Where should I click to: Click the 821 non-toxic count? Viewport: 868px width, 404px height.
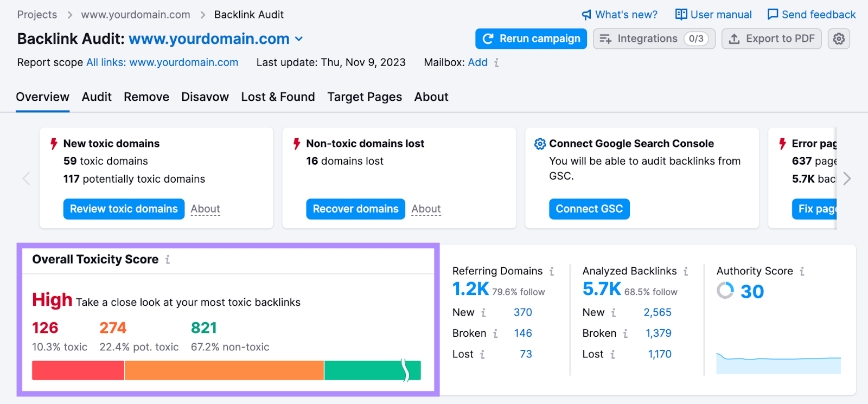204,328
